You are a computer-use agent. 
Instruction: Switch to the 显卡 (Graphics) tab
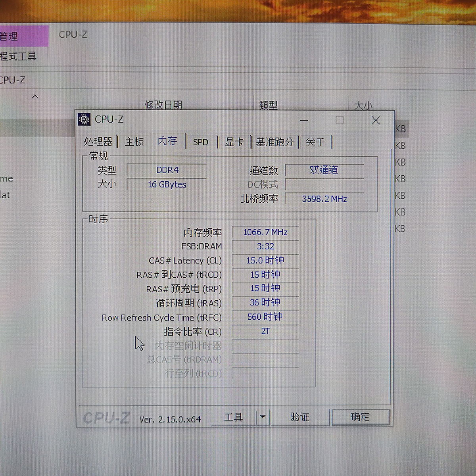(x=234, y=142)
